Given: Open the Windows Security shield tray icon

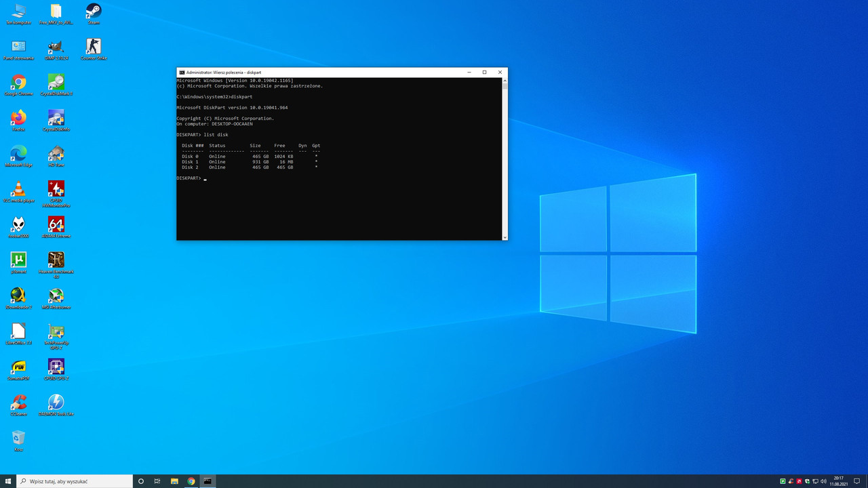Looking at the screenshot, I should coord(807,481).
